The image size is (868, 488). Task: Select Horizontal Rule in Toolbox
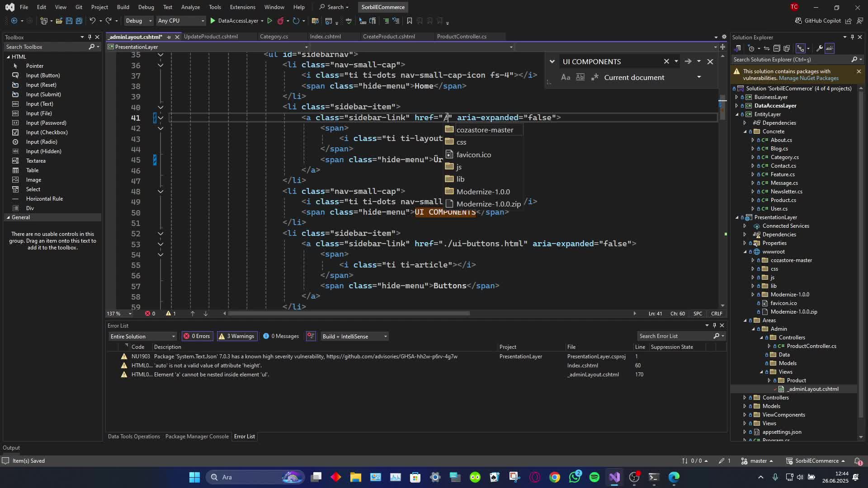pyautogui.click(x=44, y=199)
